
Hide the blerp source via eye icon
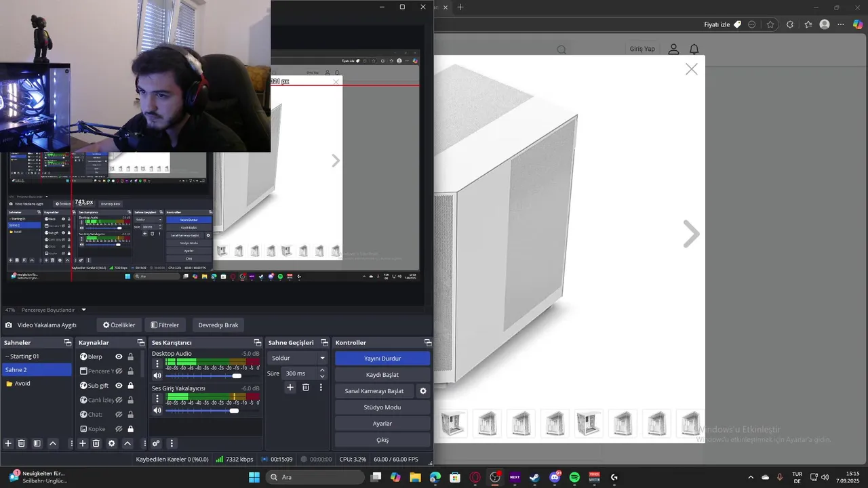tap(119, 357)
